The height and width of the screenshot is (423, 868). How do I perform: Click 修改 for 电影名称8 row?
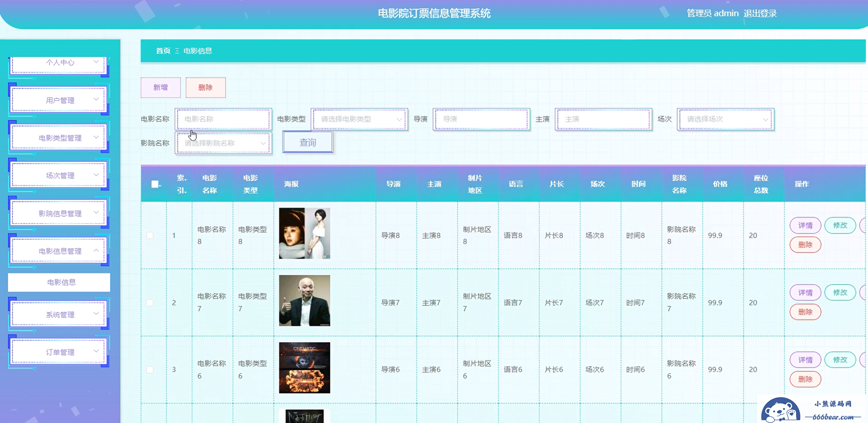coord(840,225)
